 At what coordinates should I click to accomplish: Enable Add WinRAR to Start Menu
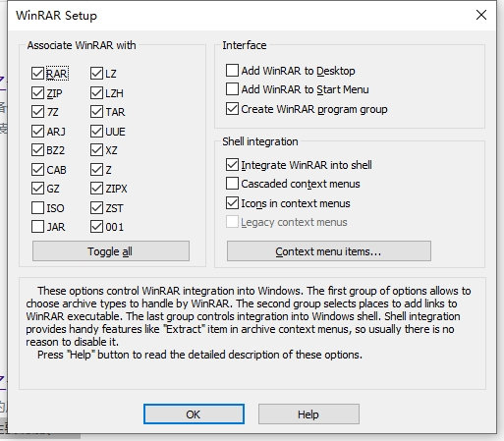232,89
